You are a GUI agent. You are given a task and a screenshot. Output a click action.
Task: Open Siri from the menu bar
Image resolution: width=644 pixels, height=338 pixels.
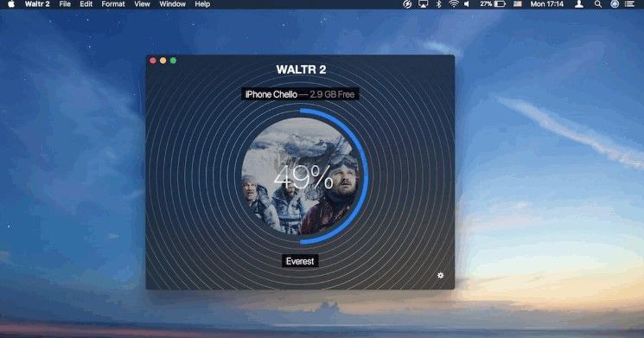615,4
